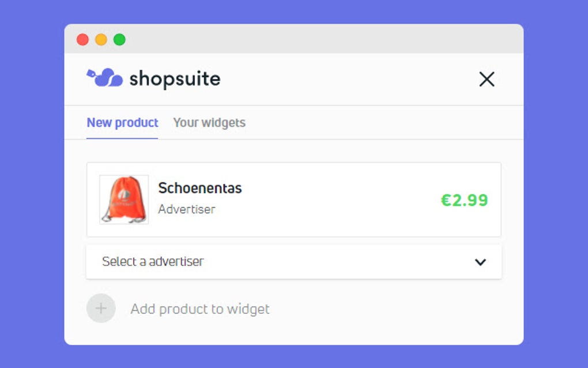588x368 pixels.
Task: Switch to the Your widgets tab
Action: coord(209,122)
